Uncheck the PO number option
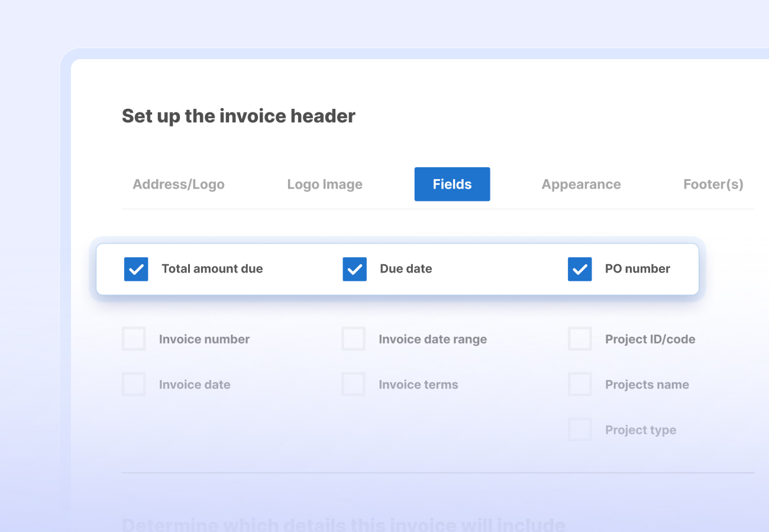The height and width of the screenshot is (532, 769). pyautogui.click(x=580, y=269)
